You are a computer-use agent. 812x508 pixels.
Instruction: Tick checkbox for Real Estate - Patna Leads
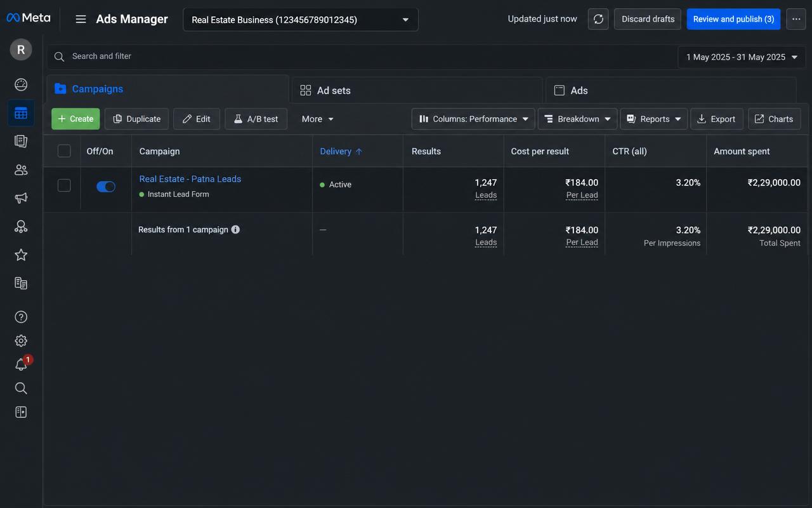[64, 185]
